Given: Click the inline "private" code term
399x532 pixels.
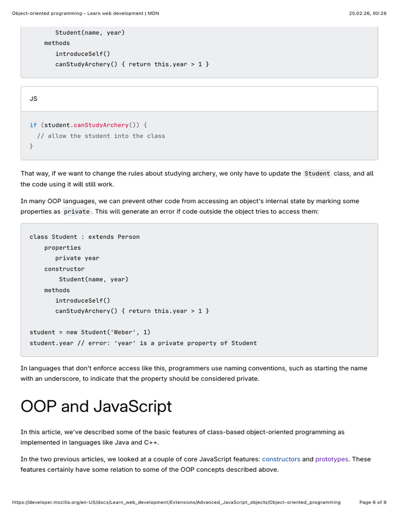Looking at the screenshot, I should (76, 212).
